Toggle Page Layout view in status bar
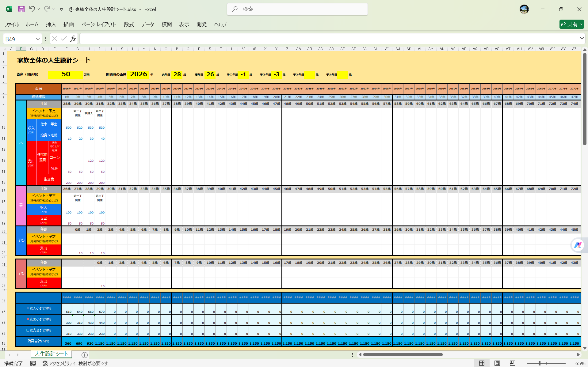The height and width of the screenshot is (367, 588). click(497, 363)
